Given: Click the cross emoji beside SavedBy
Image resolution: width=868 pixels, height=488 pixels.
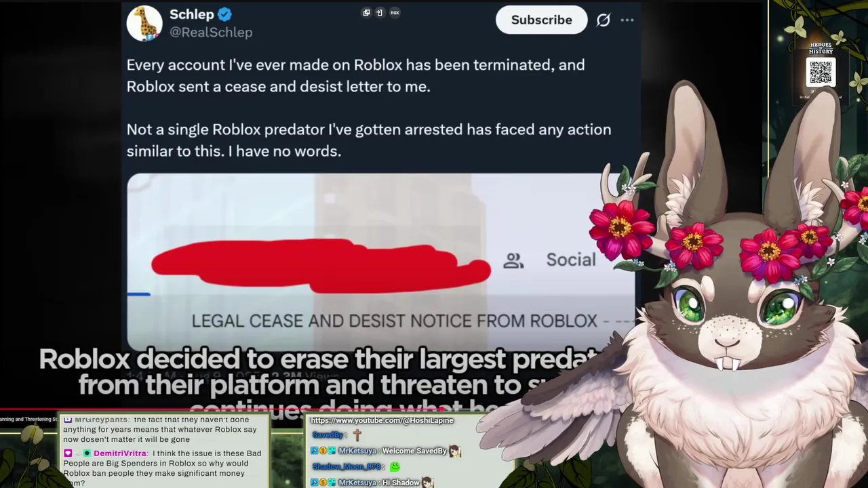Looking at the screenshot, I should [357, 435].
